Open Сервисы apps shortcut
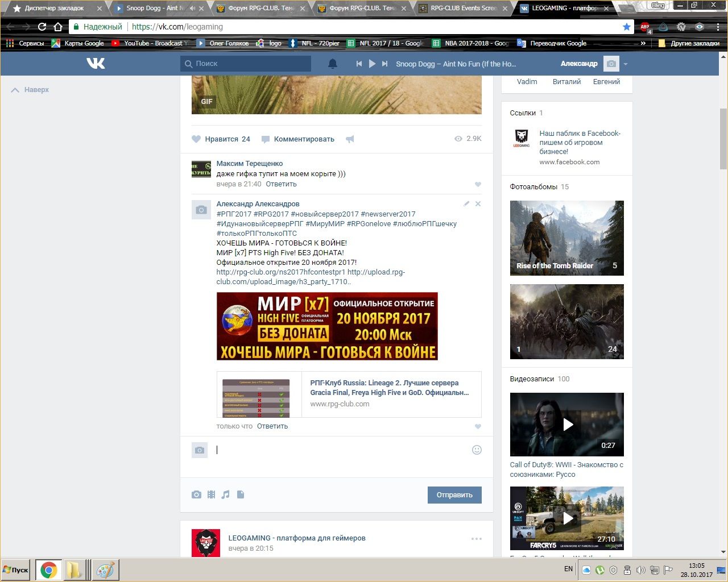 pyautogui.click(x=25, y=43)
